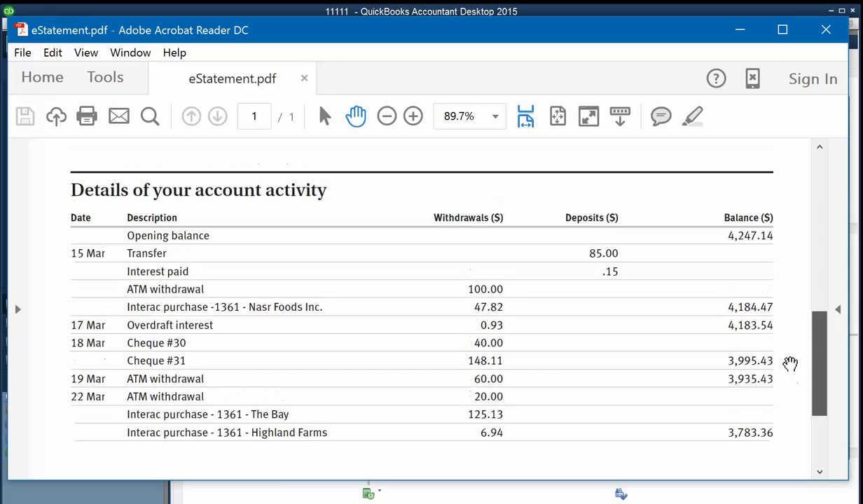Open the Help question mark icon
The image size is (863, 504).
tap(716, 78)
